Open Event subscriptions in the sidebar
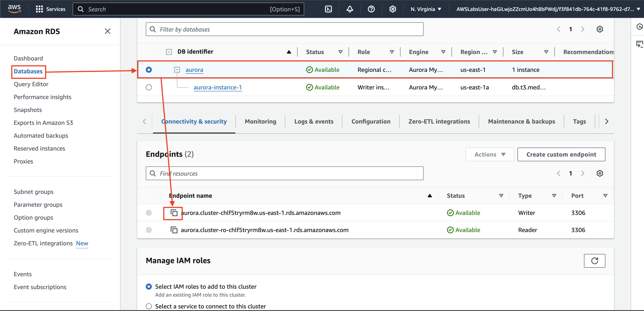644x311 pixels. pyautogui.click(x=40, y=287)
